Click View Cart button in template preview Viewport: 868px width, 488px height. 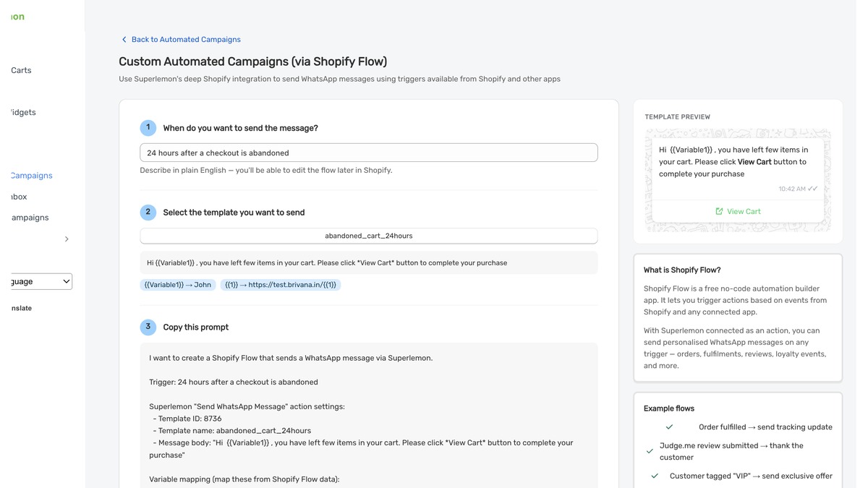738,211
